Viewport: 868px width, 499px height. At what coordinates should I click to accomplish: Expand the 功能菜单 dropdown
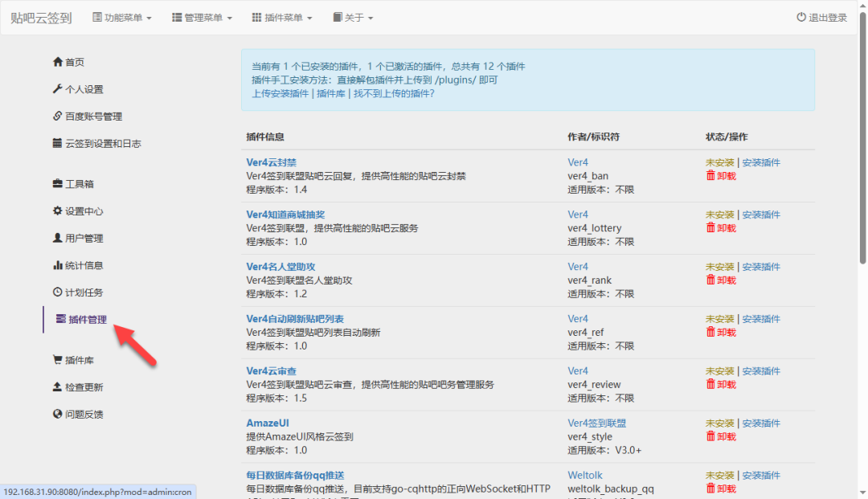point(121,18)
